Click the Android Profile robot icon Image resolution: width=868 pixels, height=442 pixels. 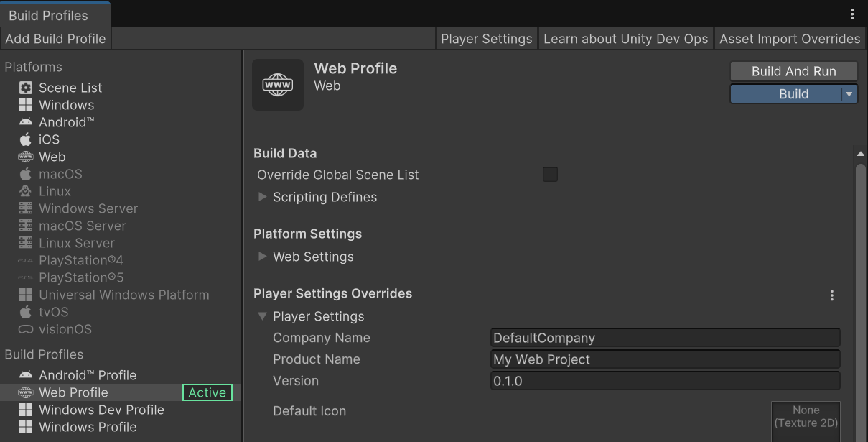pyautogui.click(x=26, y=375)
